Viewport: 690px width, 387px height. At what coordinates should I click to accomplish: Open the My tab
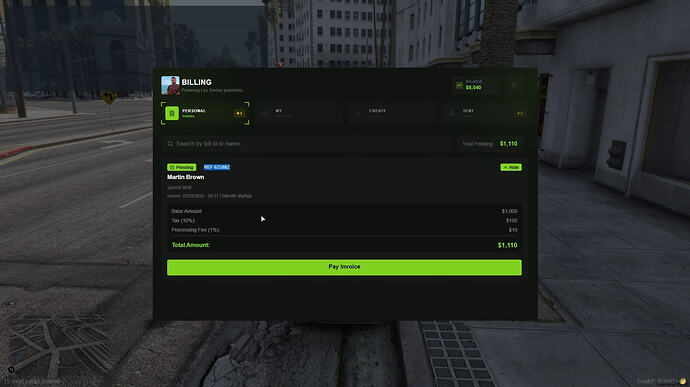tap(299, 113)
